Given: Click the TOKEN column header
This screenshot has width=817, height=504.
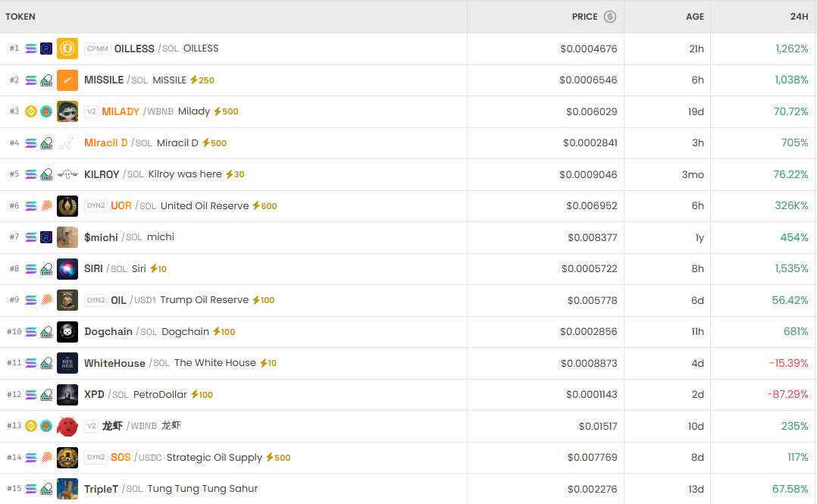Looking at the screenshot, I should pyautogui.click(x=20, y=17).
